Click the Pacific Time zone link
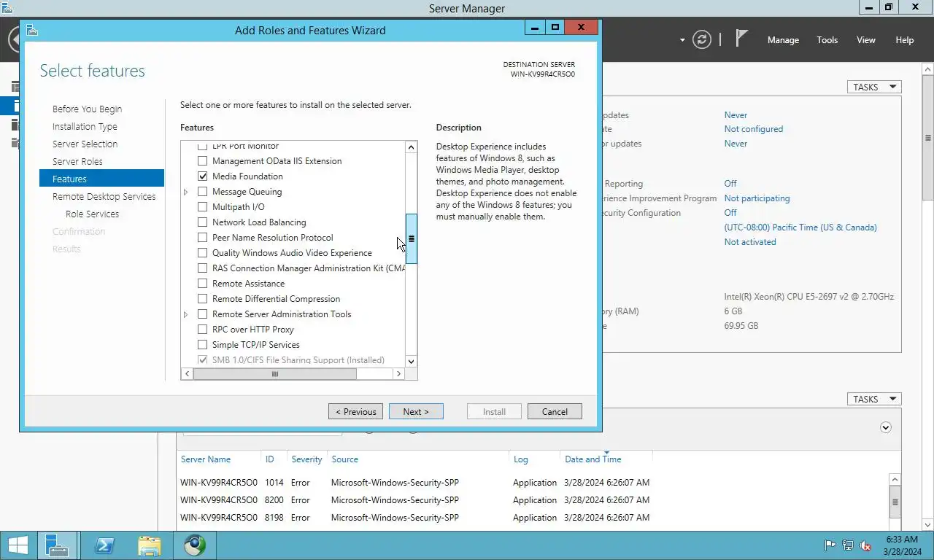The image size is (934, 560). tap(800, 227)
